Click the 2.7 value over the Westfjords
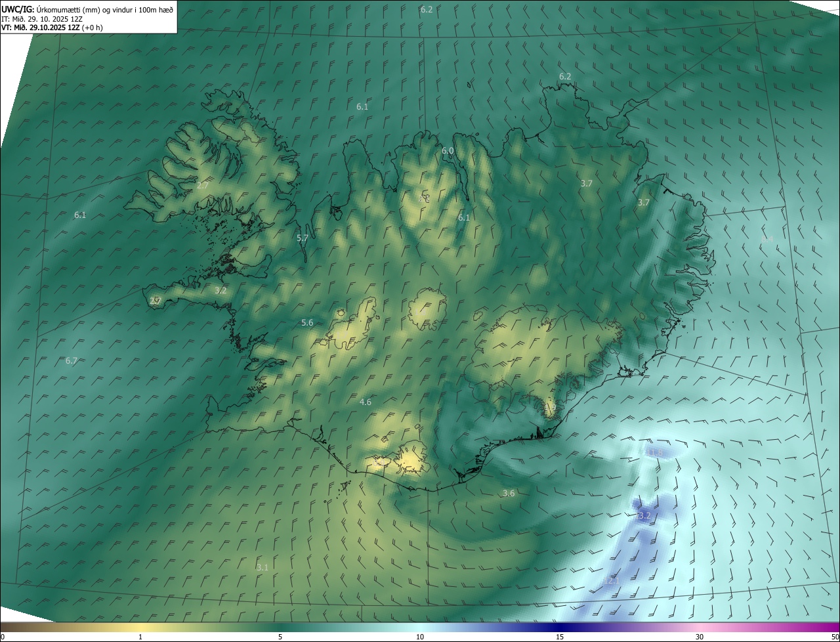This screenshot has width=840, height=642. pyautogui.click(x=203, y=186)
